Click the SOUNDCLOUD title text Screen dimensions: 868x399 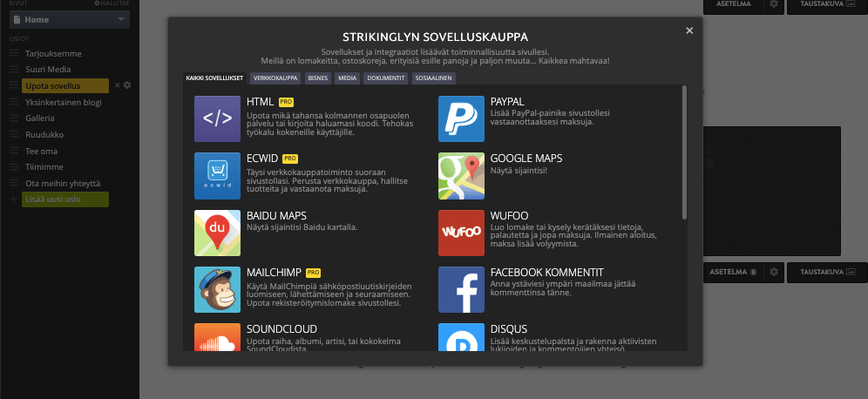click(x=281, y=329)
